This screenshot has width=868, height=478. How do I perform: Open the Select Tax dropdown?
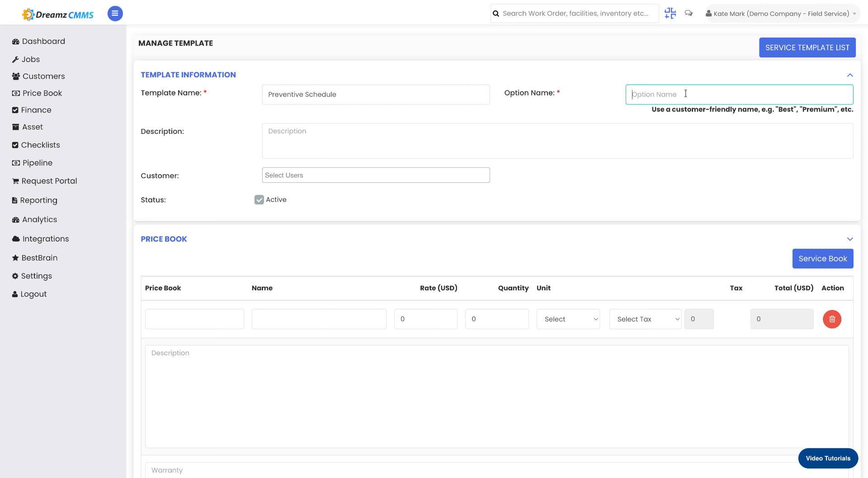click(x=645, y=319)
